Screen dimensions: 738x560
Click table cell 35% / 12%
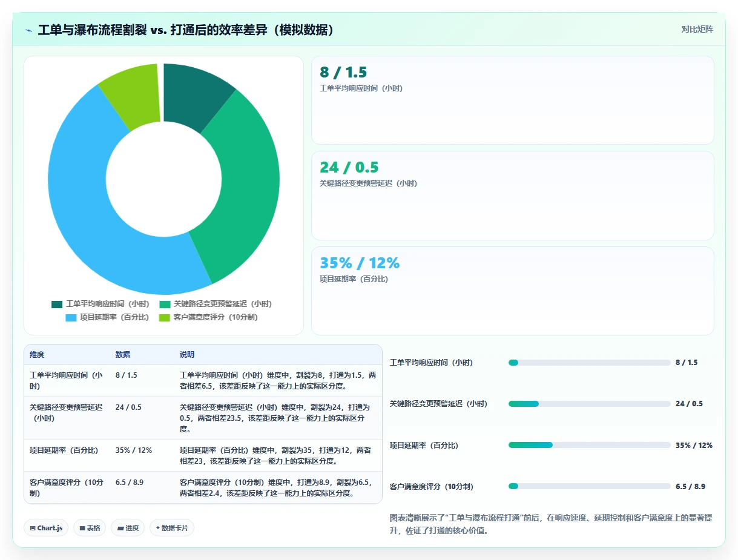coord(134,450)
